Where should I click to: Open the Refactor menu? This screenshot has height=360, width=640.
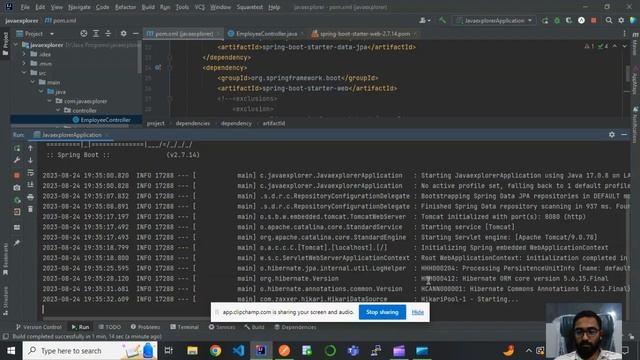coord(125,7)
